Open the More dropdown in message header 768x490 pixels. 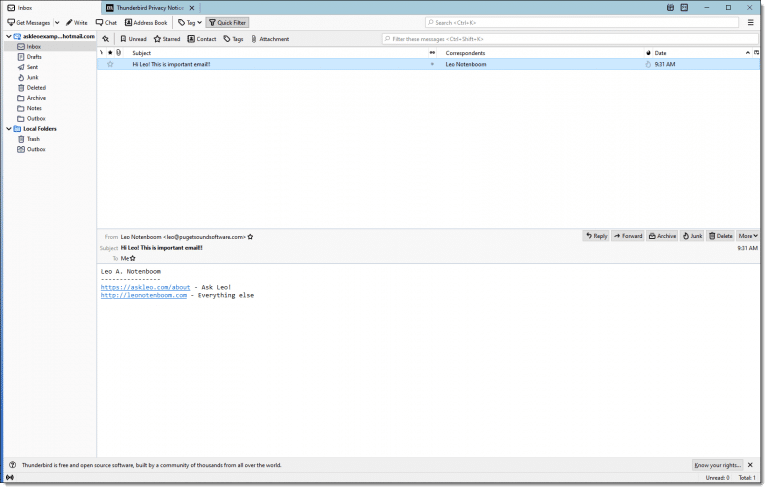tap(748, 236)
